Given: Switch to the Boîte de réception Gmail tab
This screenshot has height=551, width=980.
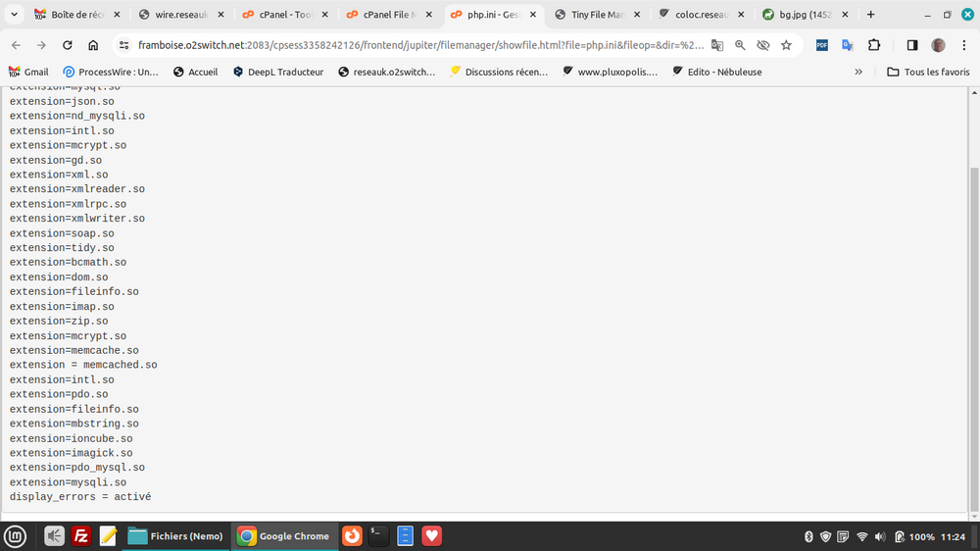Looking at the screenshot, I should click(x=77, y=15).
